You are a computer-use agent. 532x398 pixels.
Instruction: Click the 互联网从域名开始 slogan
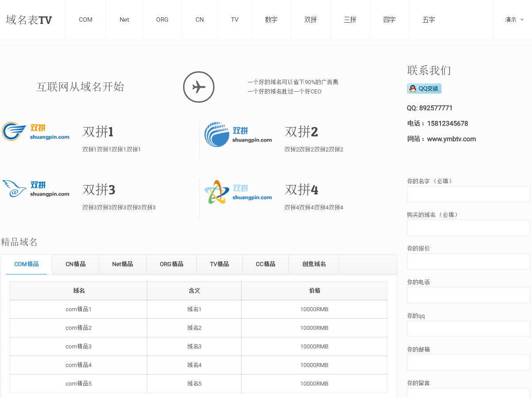(80, 87)
